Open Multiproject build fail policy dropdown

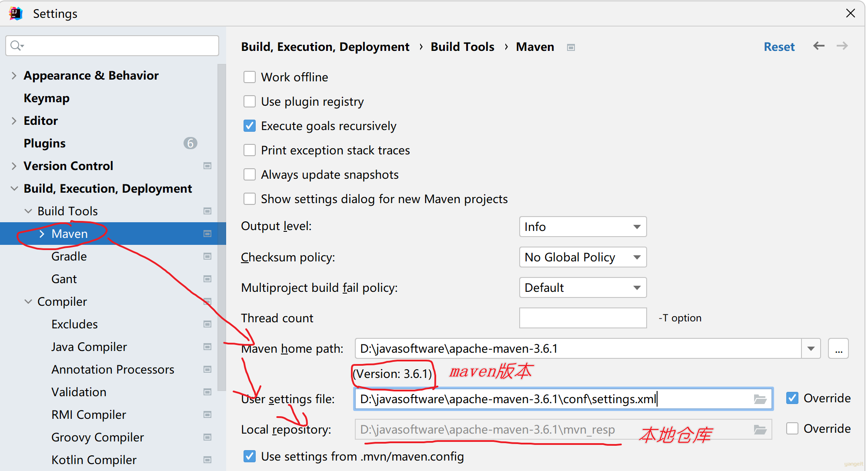(x=583, y=287)
